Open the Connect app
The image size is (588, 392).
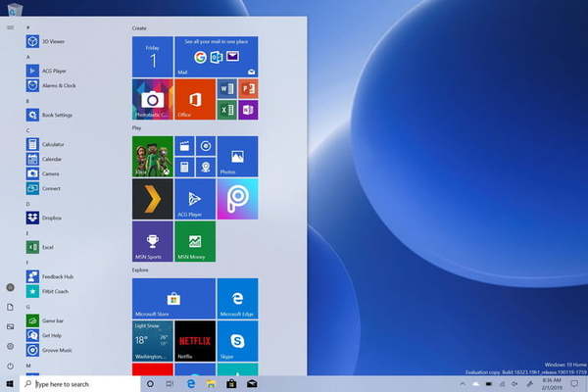[43, 188]
